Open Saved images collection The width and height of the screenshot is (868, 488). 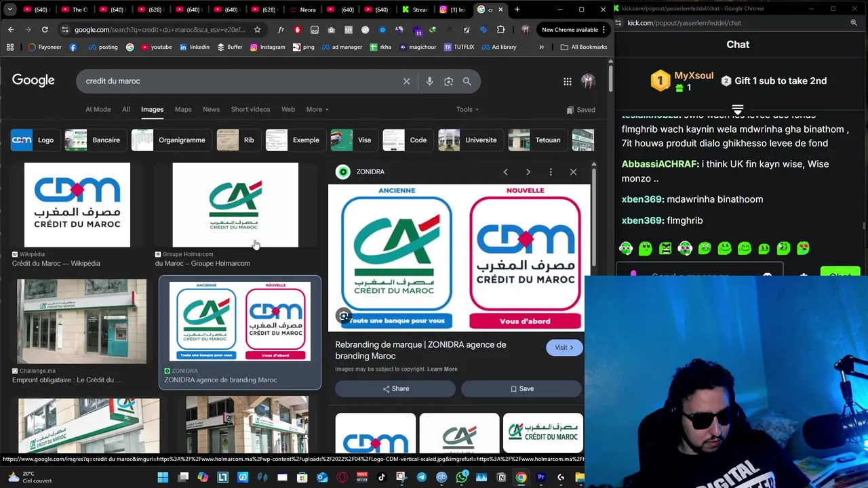pyautogui.click(x=581, y=110)
